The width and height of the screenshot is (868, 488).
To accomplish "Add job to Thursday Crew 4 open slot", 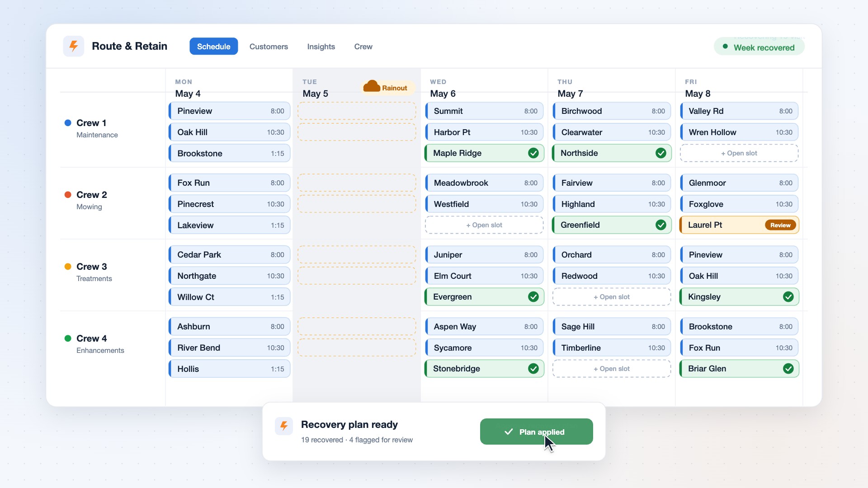I will 612,369.
